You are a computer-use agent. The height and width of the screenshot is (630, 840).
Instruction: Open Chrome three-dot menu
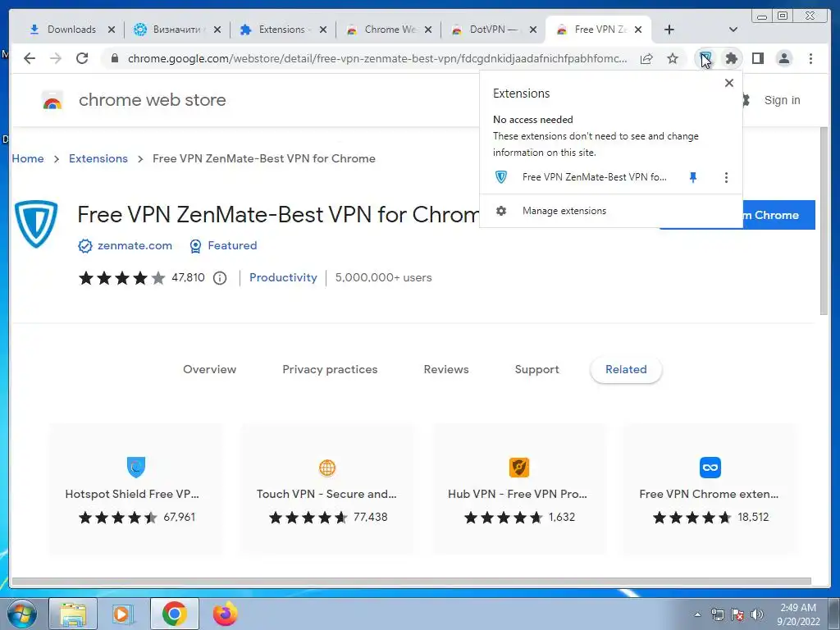click(x=810, y=58)
